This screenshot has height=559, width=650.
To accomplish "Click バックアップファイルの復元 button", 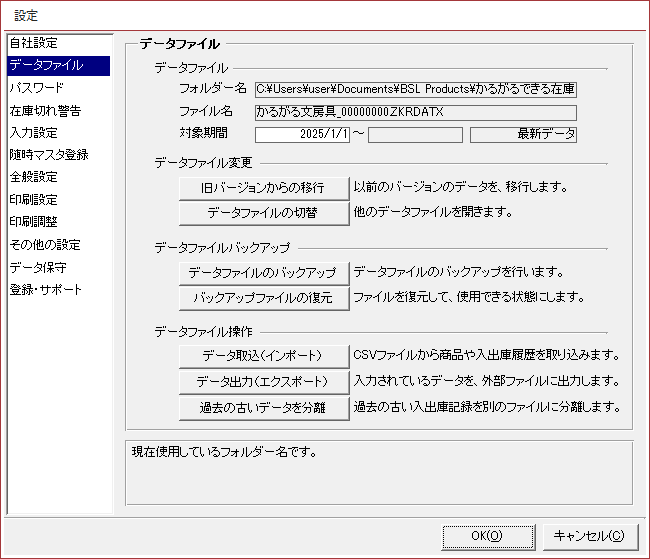I will 264,297.
